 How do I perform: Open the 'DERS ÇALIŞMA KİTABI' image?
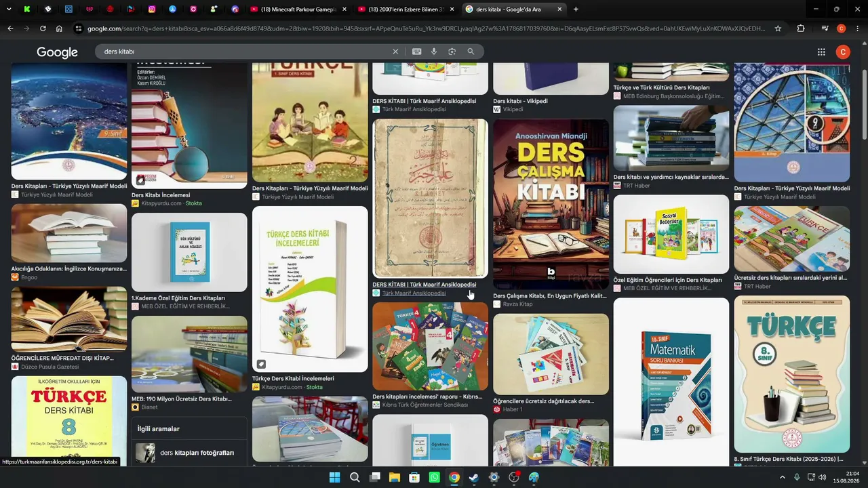tap(551, 205)
